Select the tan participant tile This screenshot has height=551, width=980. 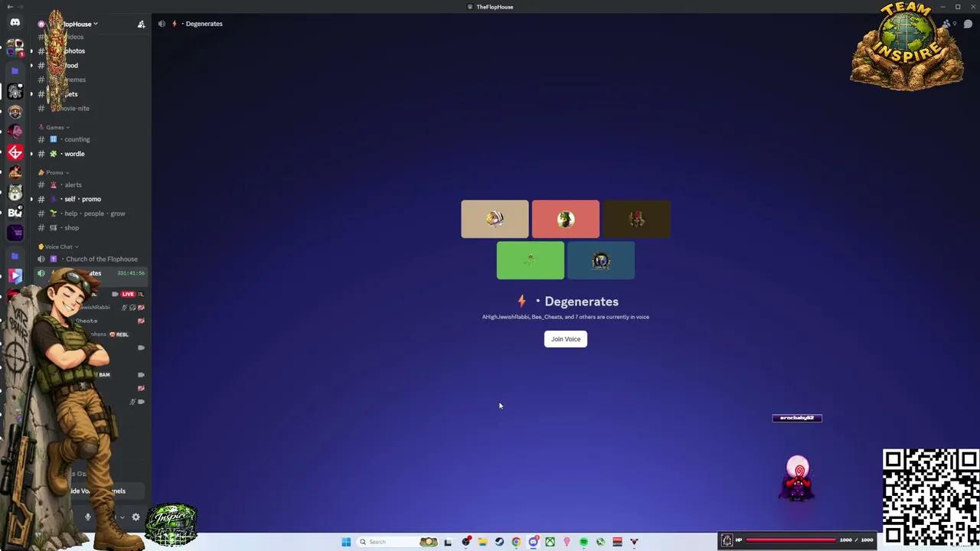click(495, 219)
